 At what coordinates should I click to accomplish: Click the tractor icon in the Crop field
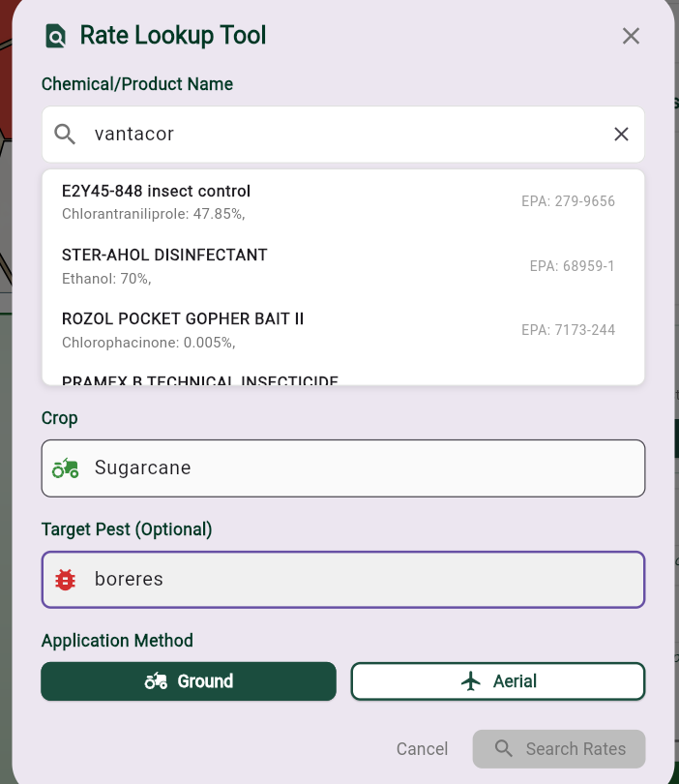pyautogui.click(x=66, y=467)
